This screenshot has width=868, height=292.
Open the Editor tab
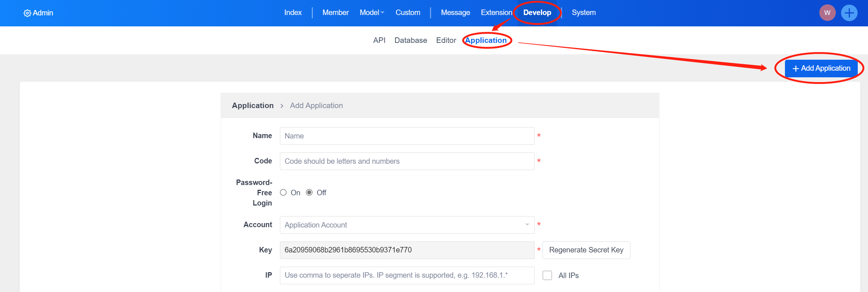pos(446,40)
